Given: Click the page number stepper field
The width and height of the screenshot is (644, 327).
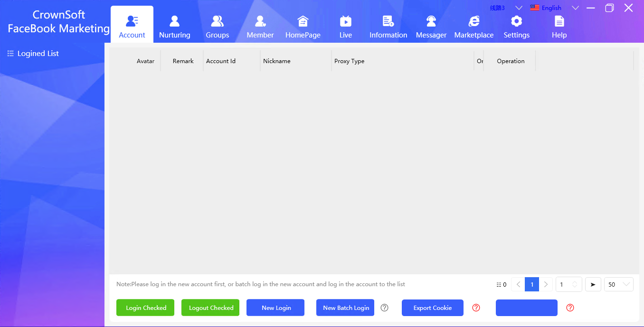Looking at the screenshot, I should click(569, 284).
